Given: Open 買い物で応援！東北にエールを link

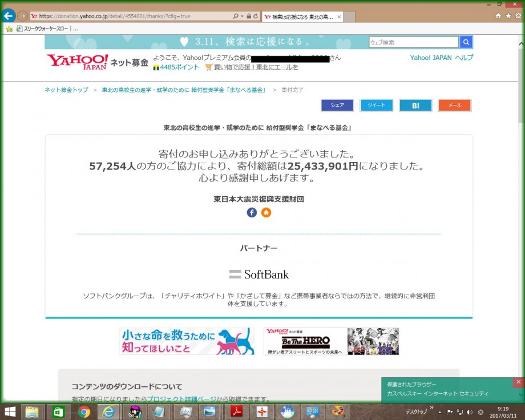Looking at the screenshot, I should click(x=256, y=67).
